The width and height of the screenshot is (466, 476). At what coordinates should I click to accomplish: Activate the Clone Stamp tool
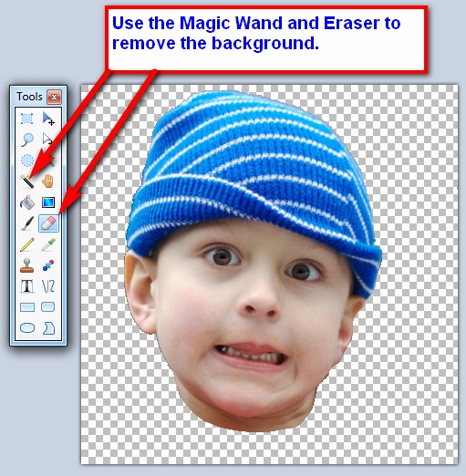[x=27, y=265]
